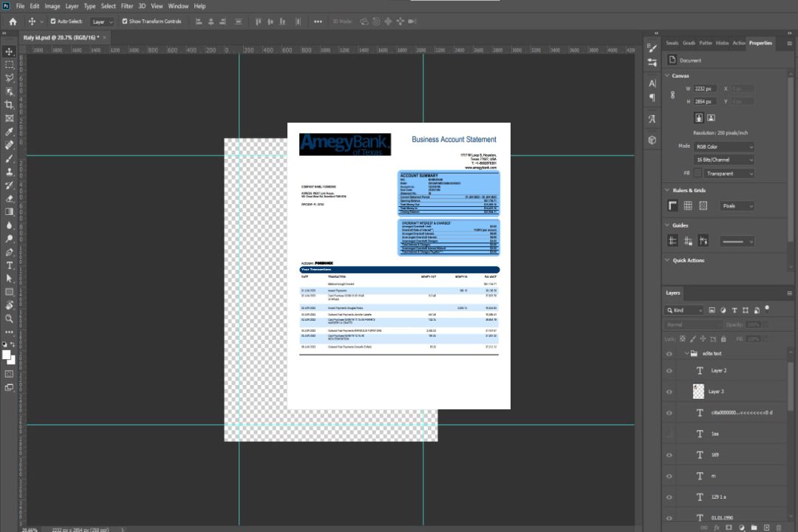The width and height of the screenshot is (798, 532).
Task: Open the Character panel icon
Action: point(652,83)
